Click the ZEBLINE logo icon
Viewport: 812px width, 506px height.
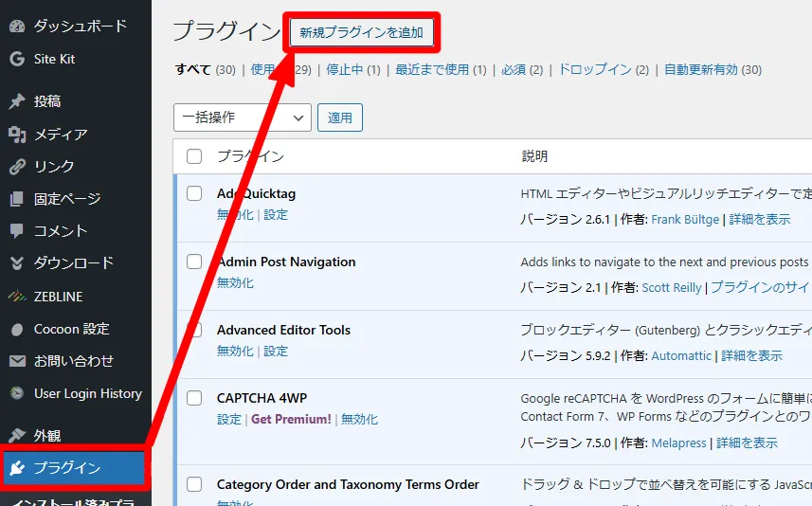tap(16, 297)
